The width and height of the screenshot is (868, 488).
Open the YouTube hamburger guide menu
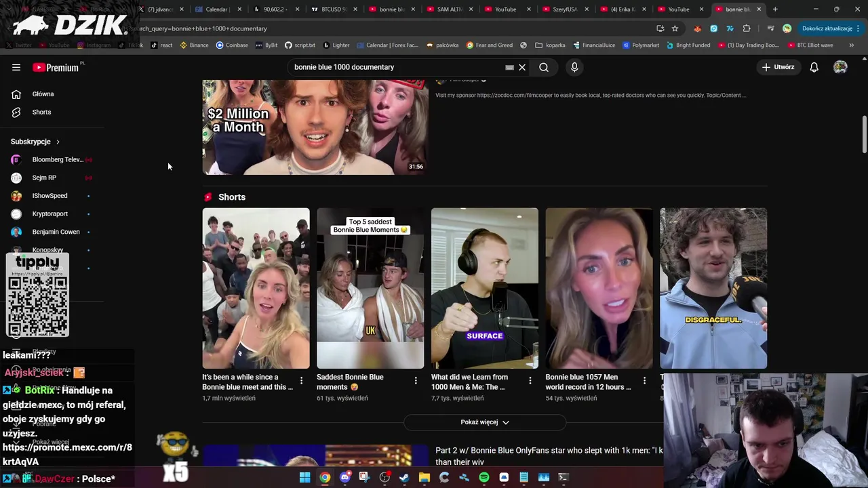[16, 67]
